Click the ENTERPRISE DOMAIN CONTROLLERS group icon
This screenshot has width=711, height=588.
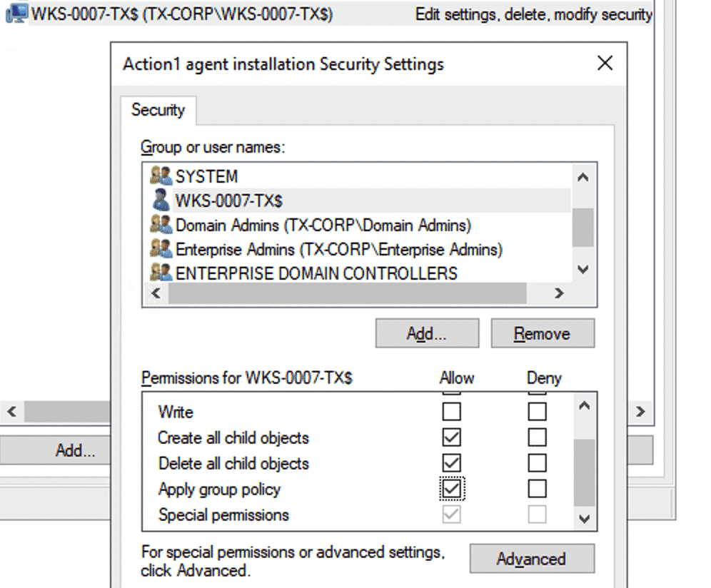pos(161,273)
